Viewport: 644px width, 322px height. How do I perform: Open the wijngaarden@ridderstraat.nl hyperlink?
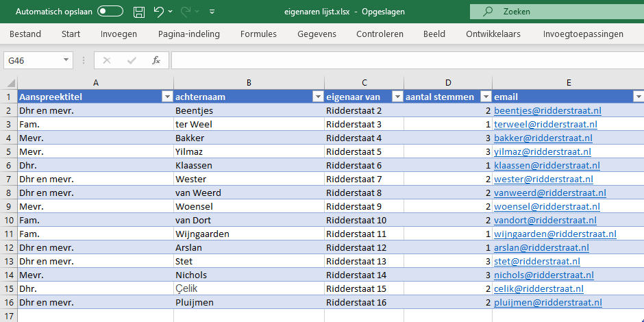pyautogui.click(x=556, y=234)
